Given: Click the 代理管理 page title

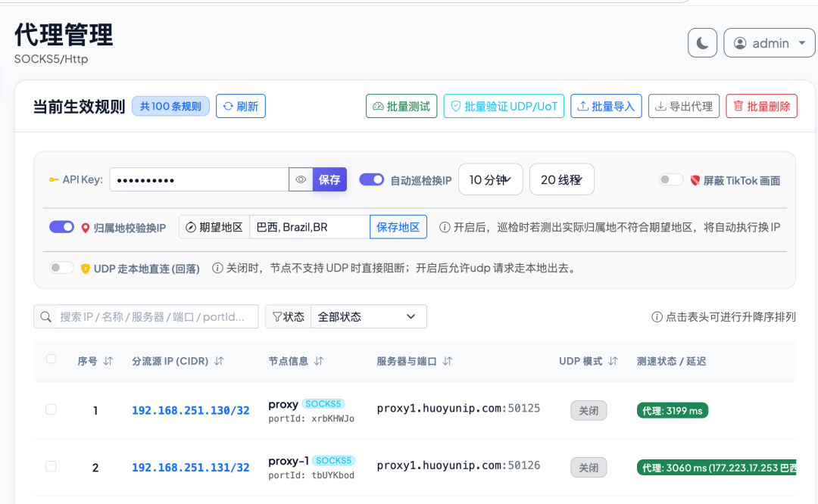Looking at the screenshot, I should pyautogui.click(x=64, y=35).
